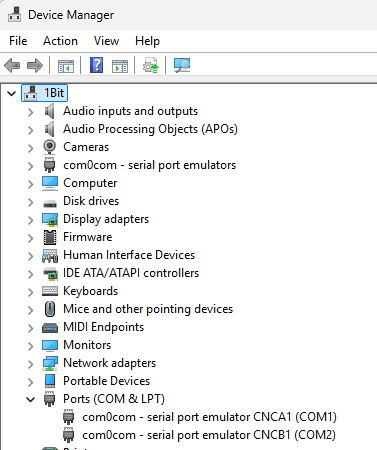The width and height of the screenshot is (377, 450).
Task: Expand the Monitors category
Action: tap(31, 346)
